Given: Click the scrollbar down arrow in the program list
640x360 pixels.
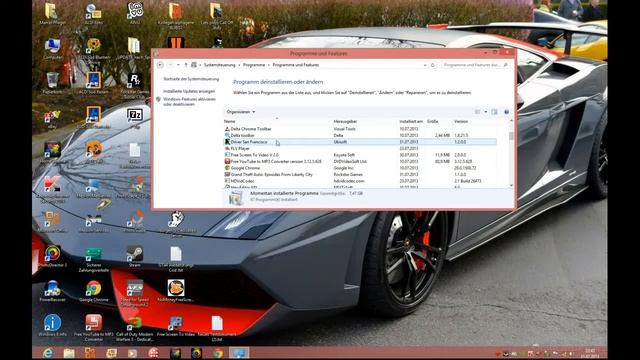Looking at the screenshot, I should (x=511, y=186).
